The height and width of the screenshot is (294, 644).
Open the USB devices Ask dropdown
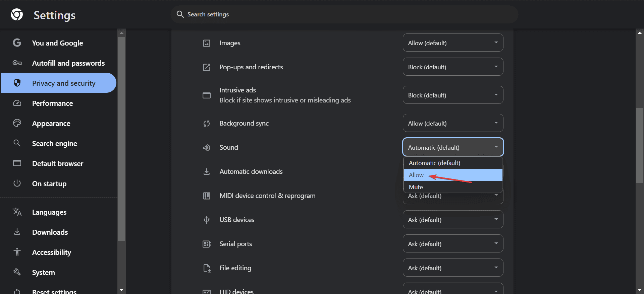click(453, 219)
